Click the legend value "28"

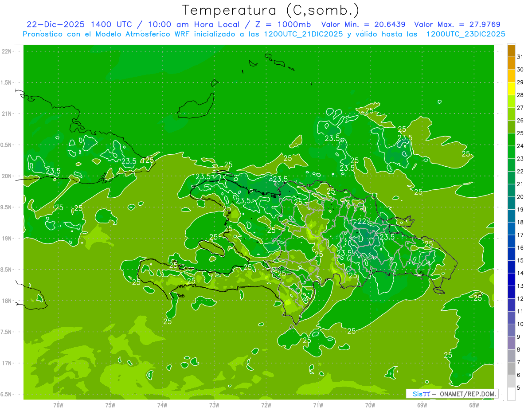[520, 95]
